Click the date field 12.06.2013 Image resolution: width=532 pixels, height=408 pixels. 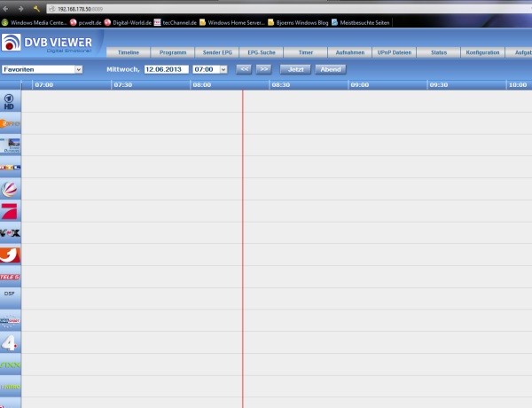click(x=167, y=69)
